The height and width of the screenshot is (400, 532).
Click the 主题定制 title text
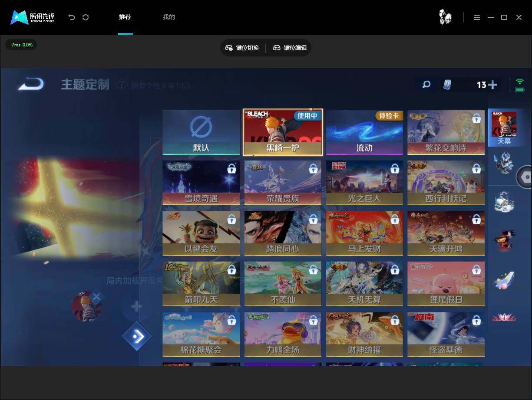pyautogui.click(x=85, y=84)
